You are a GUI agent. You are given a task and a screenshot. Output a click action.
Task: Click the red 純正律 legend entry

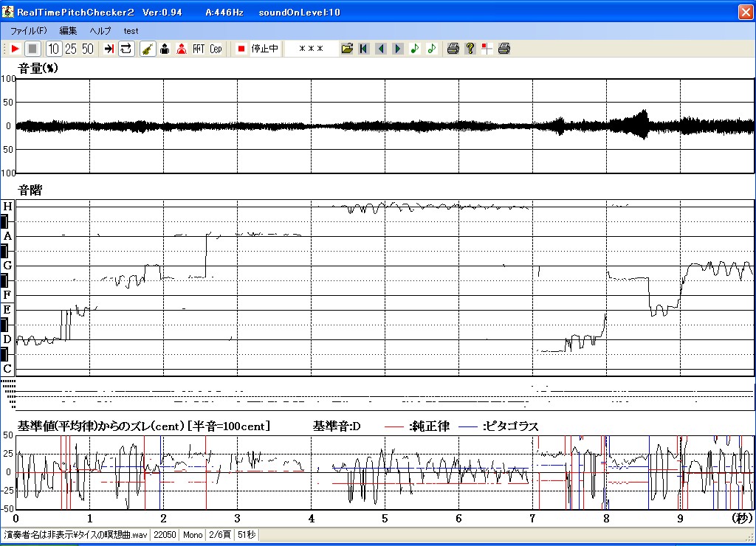point(417,426)
